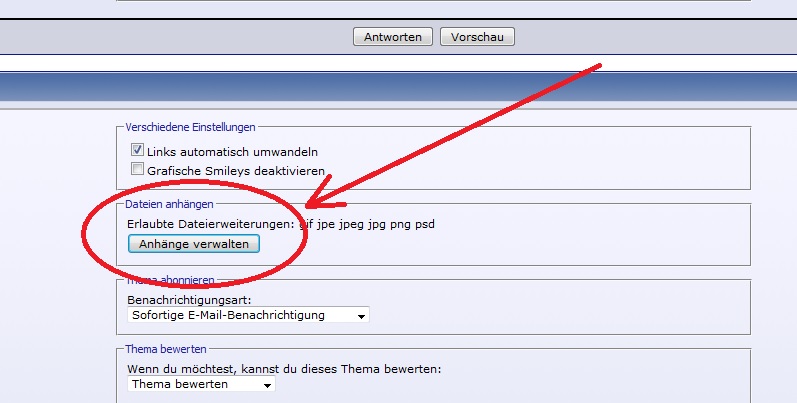Click the Links automatisch umwandeln label text
The width and height of the screenshot is (797, 403).
[232, 152]
